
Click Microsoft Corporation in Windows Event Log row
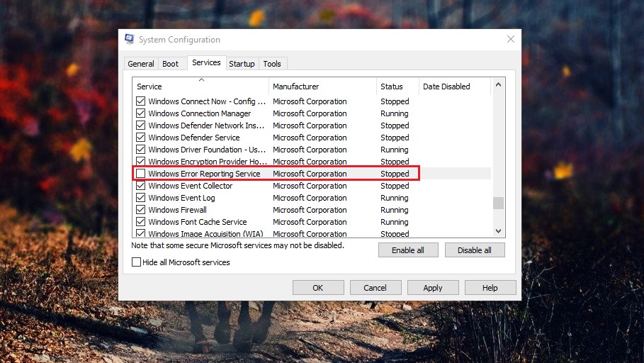point(310,198)
